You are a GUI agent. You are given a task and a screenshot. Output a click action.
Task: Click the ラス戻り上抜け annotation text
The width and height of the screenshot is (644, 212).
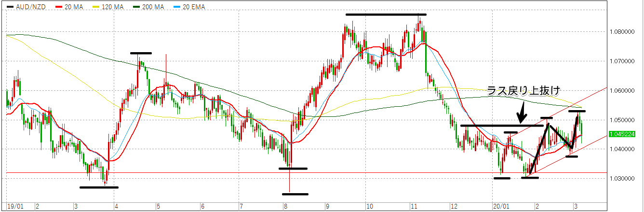[523, 91]
